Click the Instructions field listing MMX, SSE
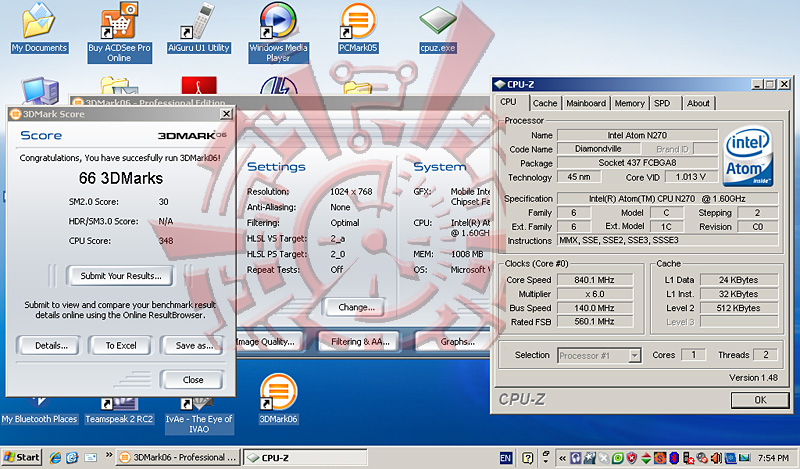Screen dimensions: 800x469 pos(667,240)
